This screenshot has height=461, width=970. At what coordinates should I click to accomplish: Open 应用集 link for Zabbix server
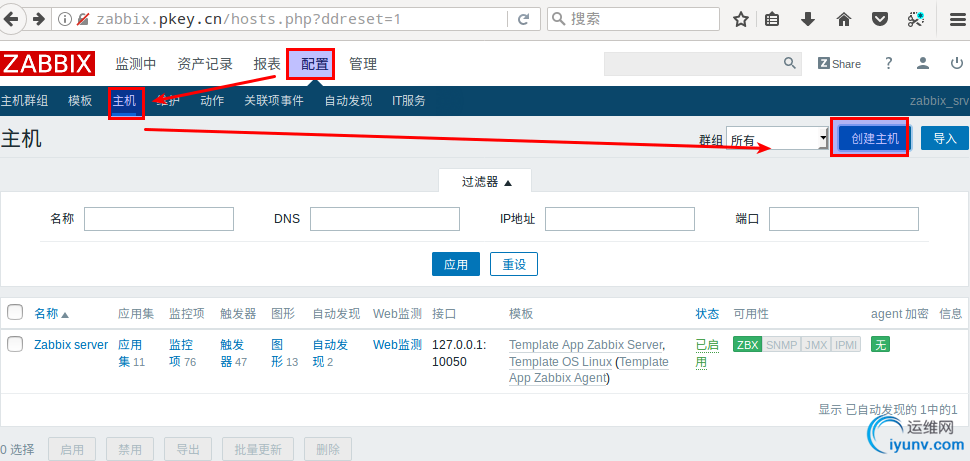pyautogui.click(x=130, y=353)
